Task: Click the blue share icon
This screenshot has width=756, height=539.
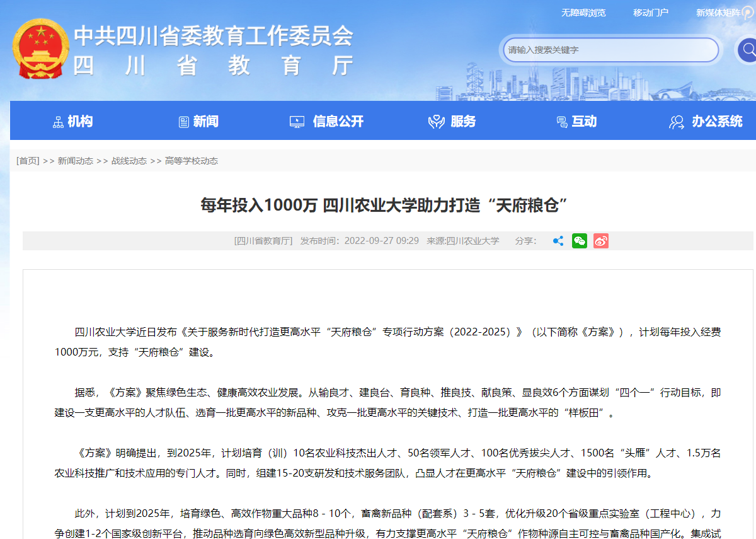Action: pyautogui.click(x=558, y=241)
